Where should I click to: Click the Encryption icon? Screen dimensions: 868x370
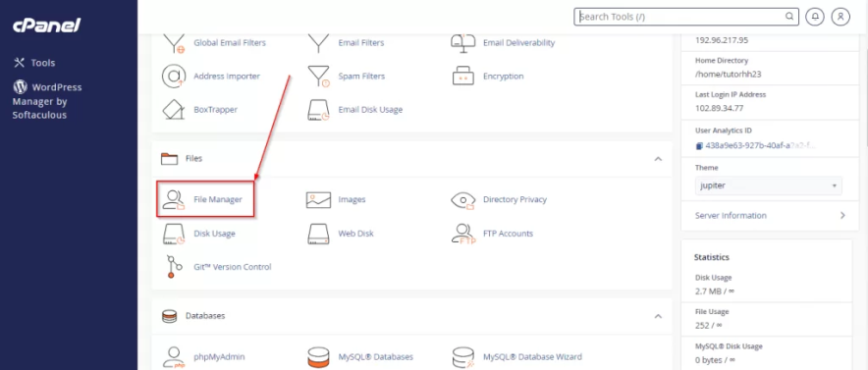click(x=463, y=77)
